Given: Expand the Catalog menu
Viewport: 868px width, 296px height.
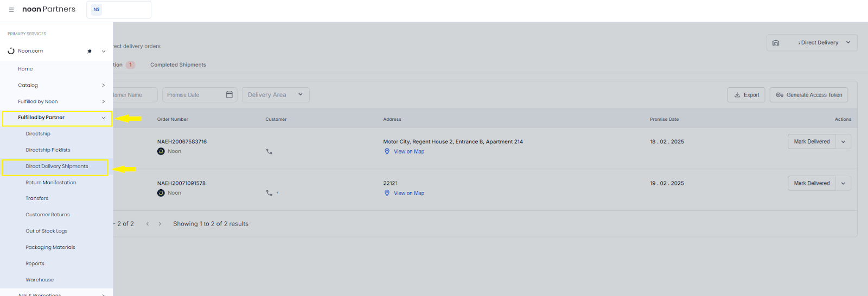Looking at the screenshot, I should (x=56, y=85).
